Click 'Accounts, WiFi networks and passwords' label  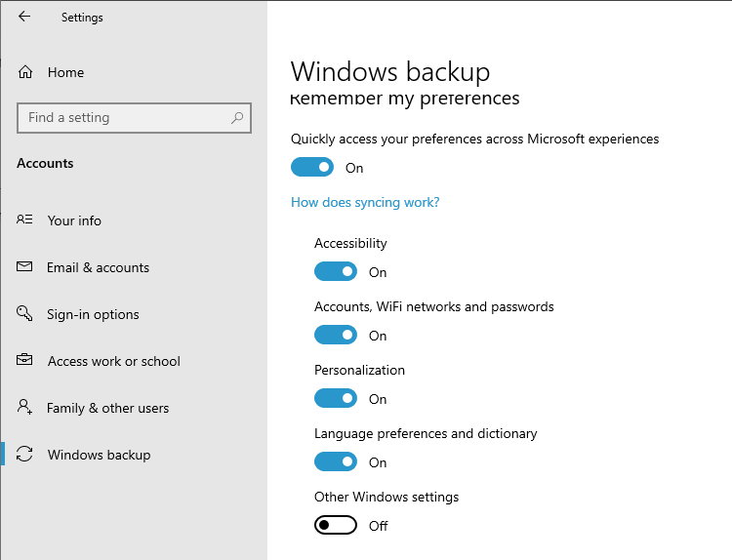point(434,306)
